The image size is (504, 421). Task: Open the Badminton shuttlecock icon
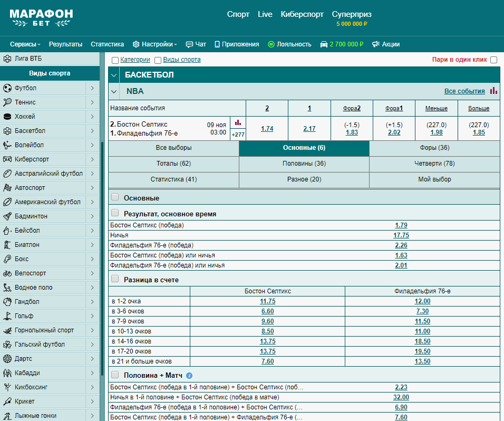[7, 216]
